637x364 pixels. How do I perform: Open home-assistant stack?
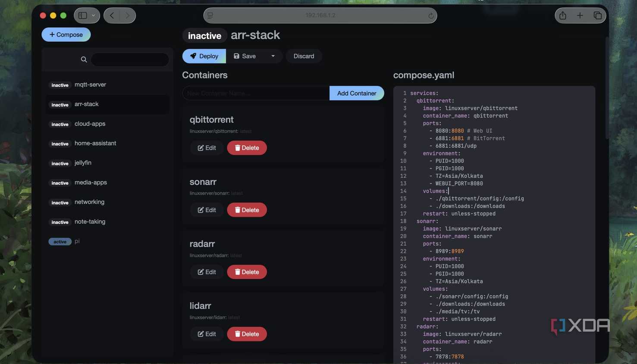click(107, 143)
